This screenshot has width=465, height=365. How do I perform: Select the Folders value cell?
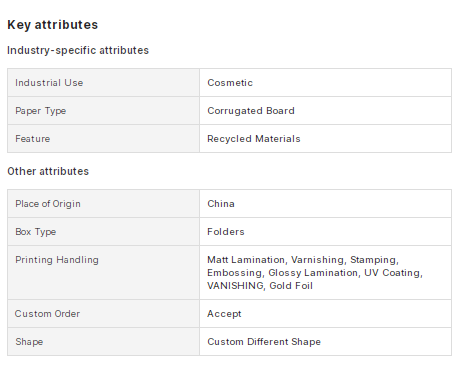(326, 232)
